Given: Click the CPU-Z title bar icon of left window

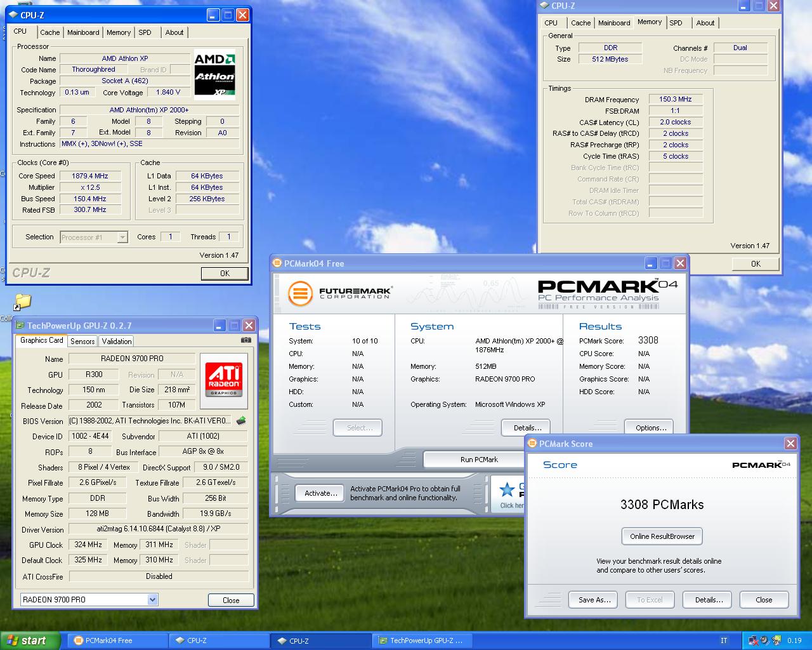Looking at the screenshot, I should [x=13, y=15].
